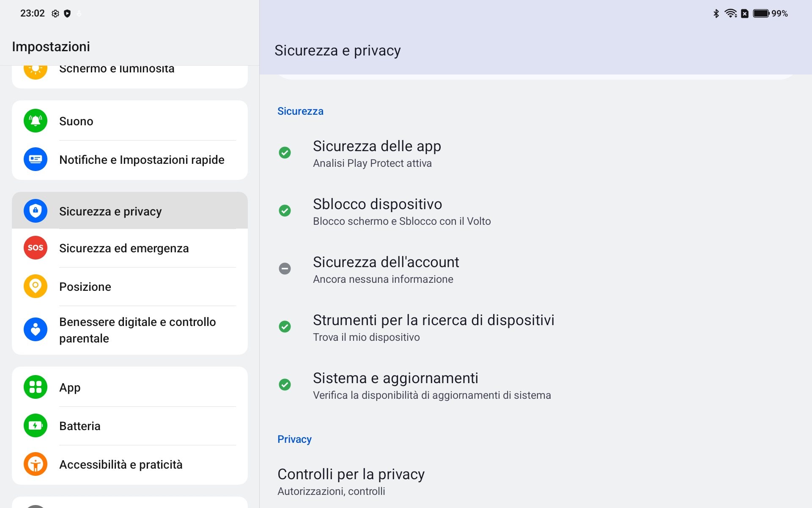
Task: Click the Sicurezza e privacy shield icon
Action: pos(36,211)
